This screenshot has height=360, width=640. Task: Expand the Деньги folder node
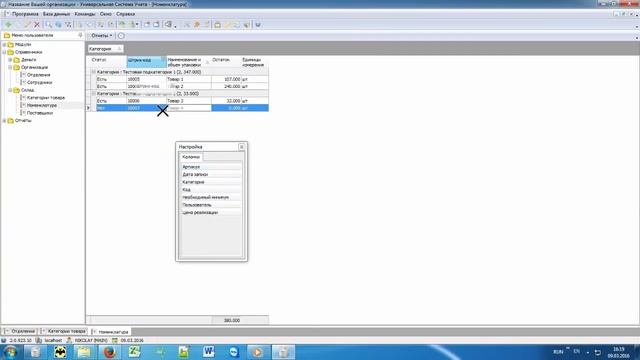click(x=10, y=60)
